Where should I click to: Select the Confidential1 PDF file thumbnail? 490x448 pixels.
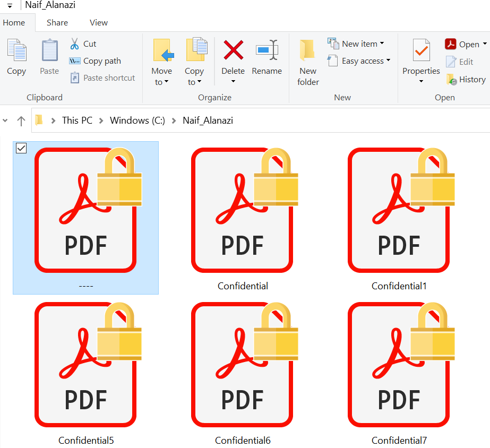coord(401,210)
